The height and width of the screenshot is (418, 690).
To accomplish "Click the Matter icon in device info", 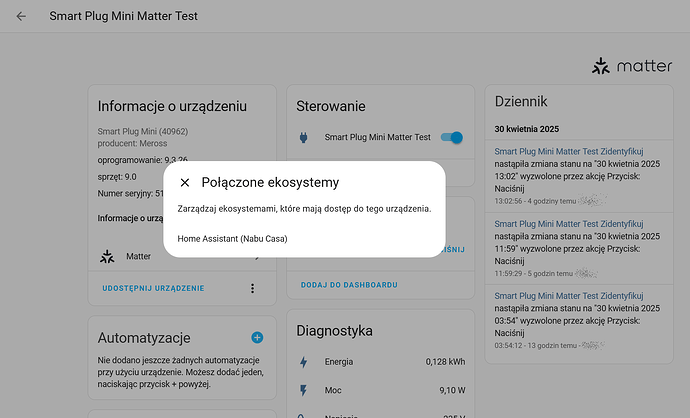I will click(107, 256).
